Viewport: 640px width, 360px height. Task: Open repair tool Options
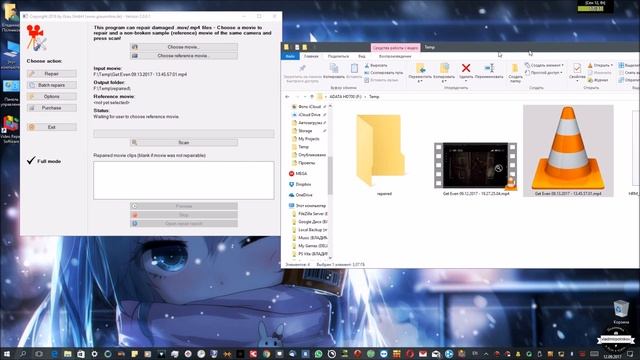coord(51,96)
